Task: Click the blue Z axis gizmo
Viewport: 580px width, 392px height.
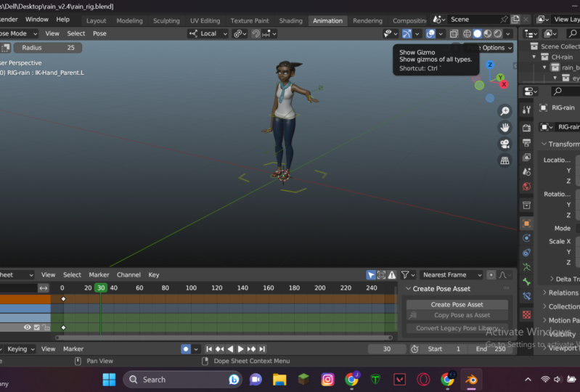Action: (x=490, y=65)
